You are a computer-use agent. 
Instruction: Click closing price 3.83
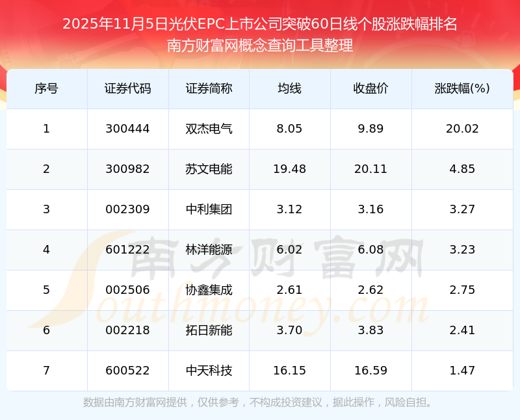click(x=370, y=330)
